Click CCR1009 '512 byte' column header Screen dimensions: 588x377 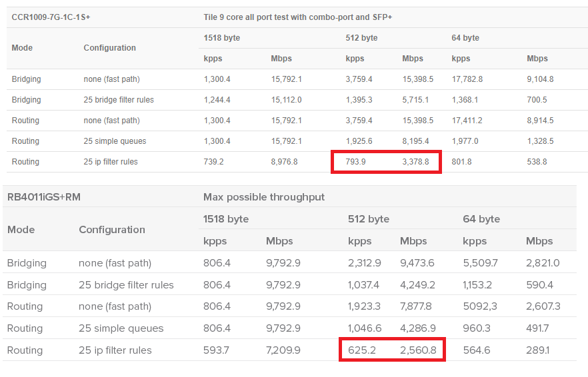[x=361, y=38]
